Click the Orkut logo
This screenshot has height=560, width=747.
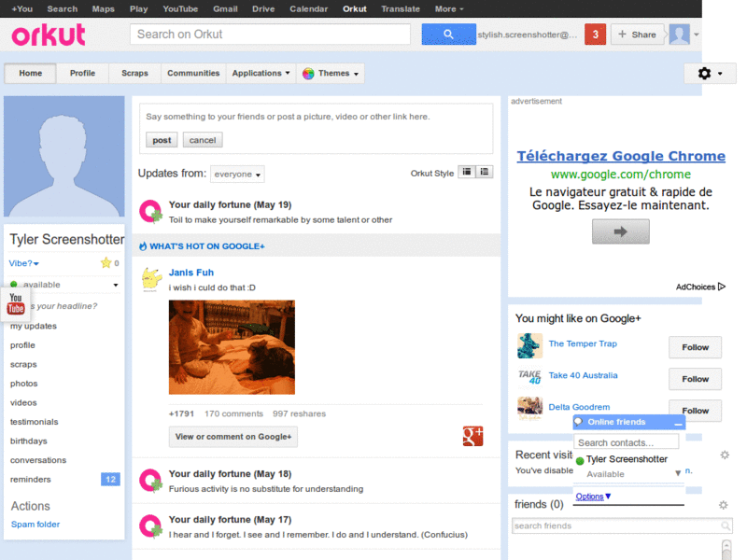49,35
